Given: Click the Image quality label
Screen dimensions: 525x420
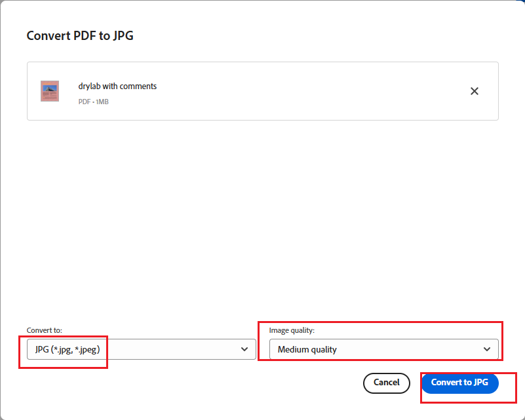Looking at the screenshot, I should tap(292, 330).
